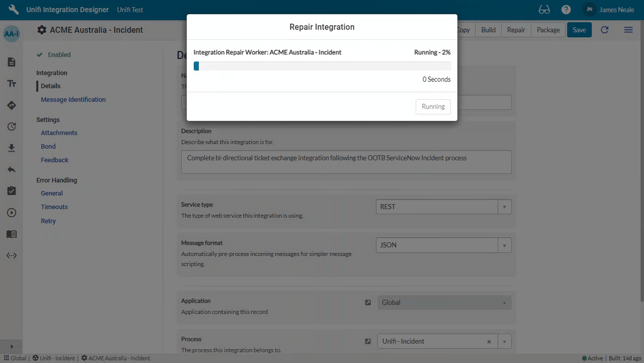This screenshot has height=363, width=644.
Task: Click the refresh icon next to Save
Action: point(604,29)
